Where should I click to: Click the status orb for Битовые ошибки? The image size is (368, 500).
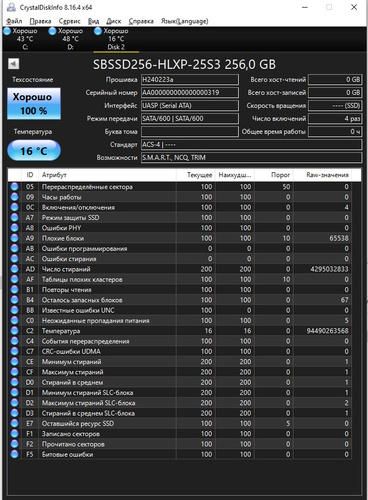(x=14, y=454)
